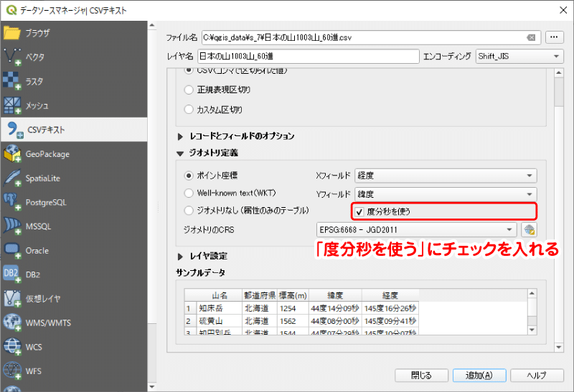Click the settings panel scroll down arrow

pos(559,347)
